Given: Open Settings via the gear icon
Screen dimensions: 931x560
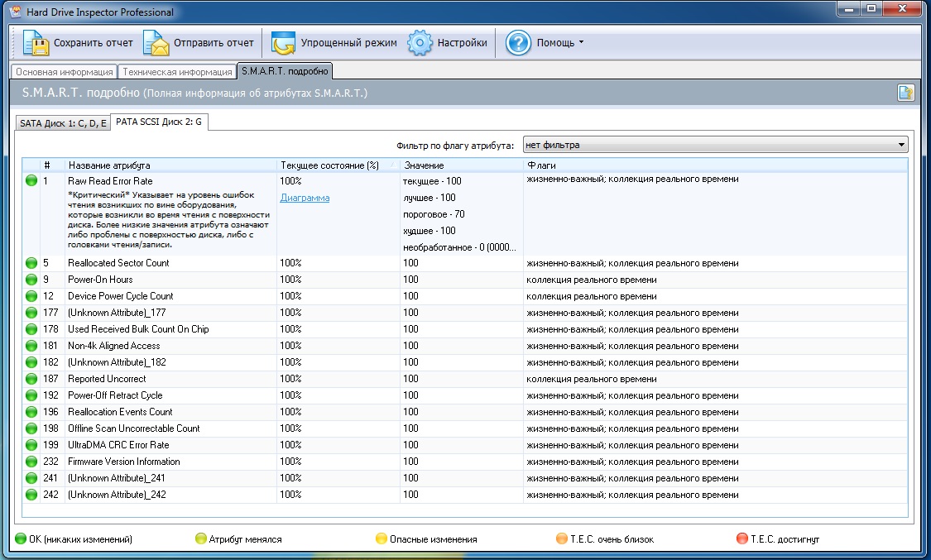Looking at the screenshot, I should [x=420, y=43].
